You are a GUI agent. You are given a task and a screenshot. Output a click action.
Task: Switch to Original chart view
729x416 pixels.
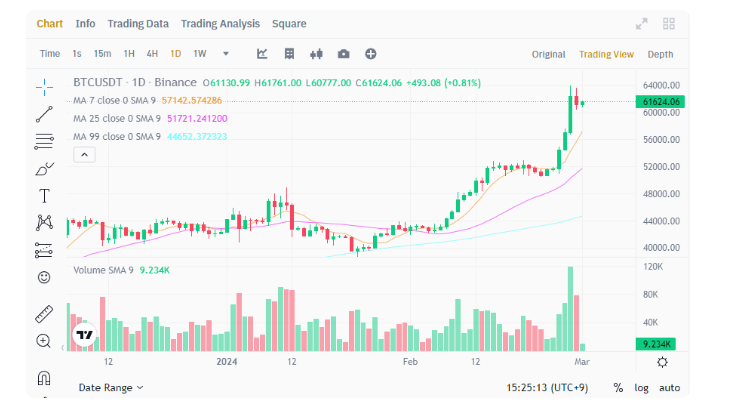[549, 54]
